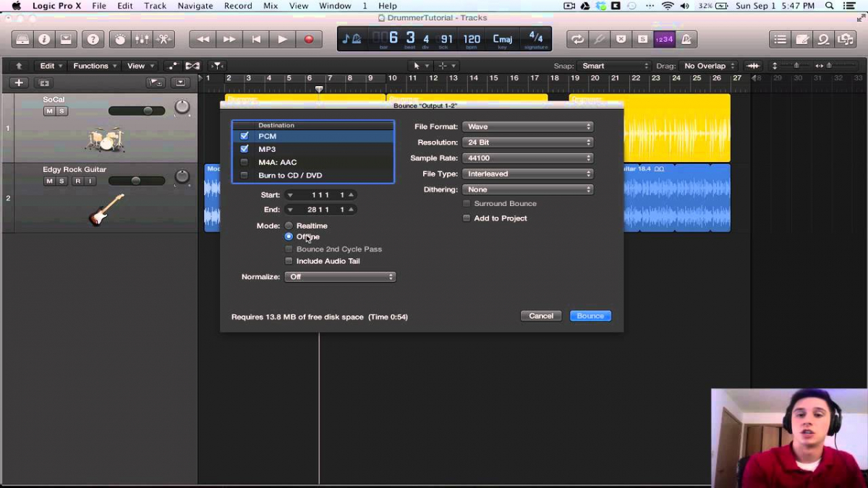
Task: Toggle the Solo S transport icon
Action: tap(642, 39)
